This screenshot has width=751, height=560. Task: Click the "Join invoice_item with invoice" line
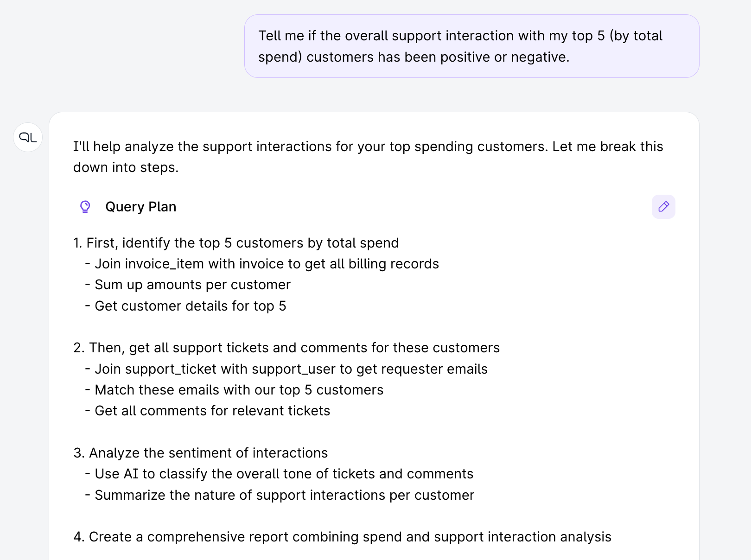(267, 264)
